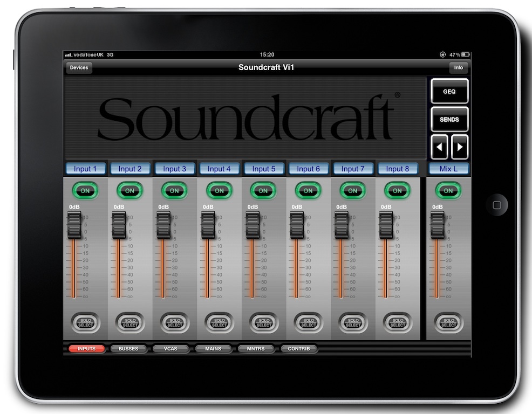The height and width of the screenshot is (414, 532).
Task: Tap the vodafoneUK carrier text
Action: point(88,54)
